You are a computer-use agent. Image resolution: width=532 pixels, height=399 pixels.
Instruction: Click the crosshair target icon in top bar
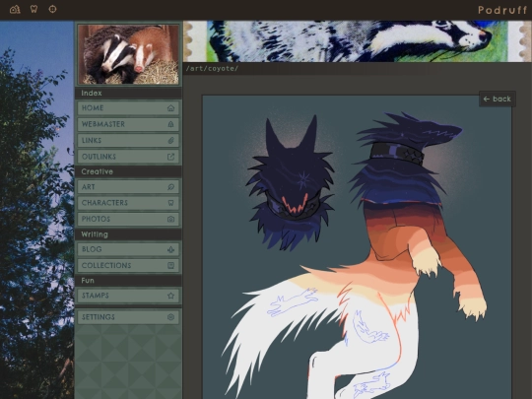(52, 9)
